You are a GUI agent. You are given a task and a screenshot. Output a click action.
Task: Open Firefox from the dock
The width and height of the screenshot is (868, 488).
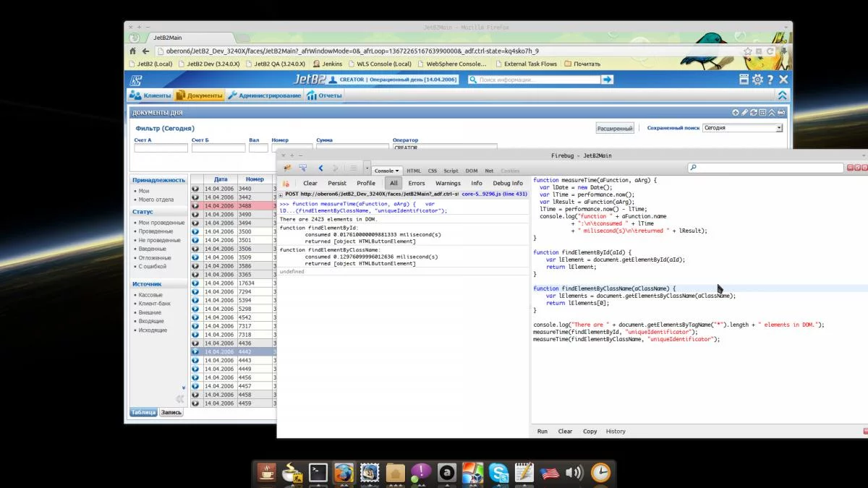[x=344, y=473]
